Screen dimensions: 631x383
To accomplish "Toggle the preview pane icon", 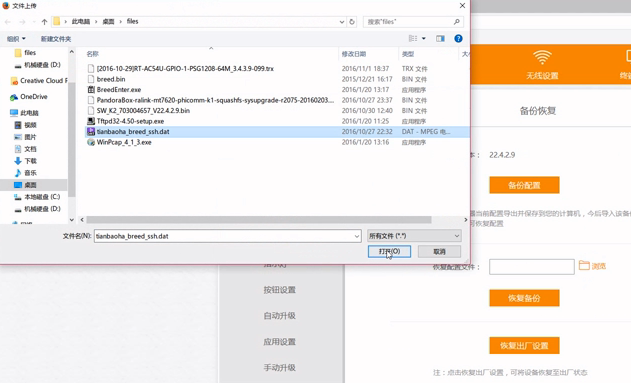I will click(440, 39).
